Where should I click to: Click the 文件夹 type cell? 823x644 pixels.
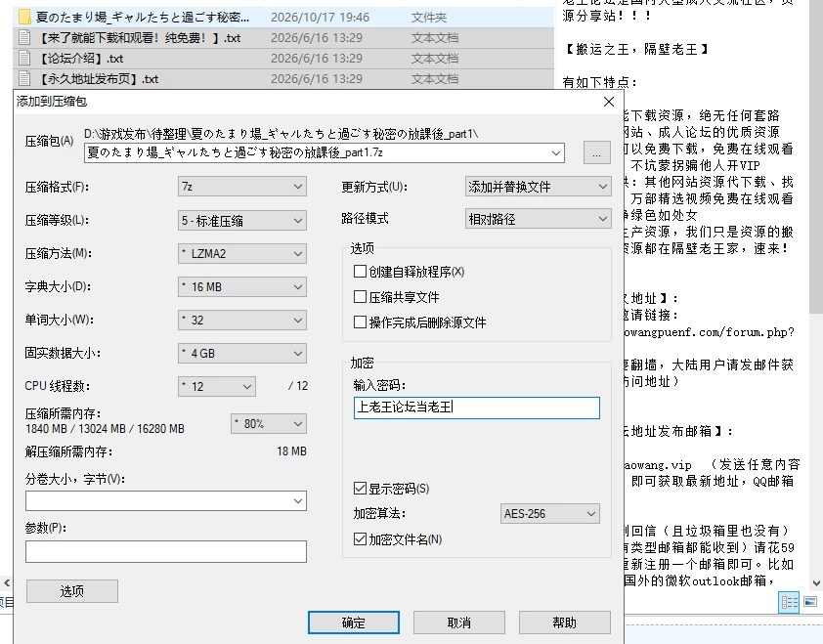[x=429, y=17]
